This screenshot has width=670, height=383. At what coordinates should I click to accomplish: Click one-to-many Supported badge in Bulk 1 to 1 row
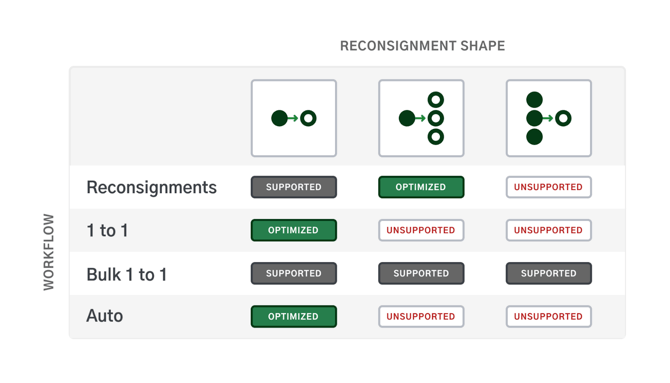click(x=421, y=274)
